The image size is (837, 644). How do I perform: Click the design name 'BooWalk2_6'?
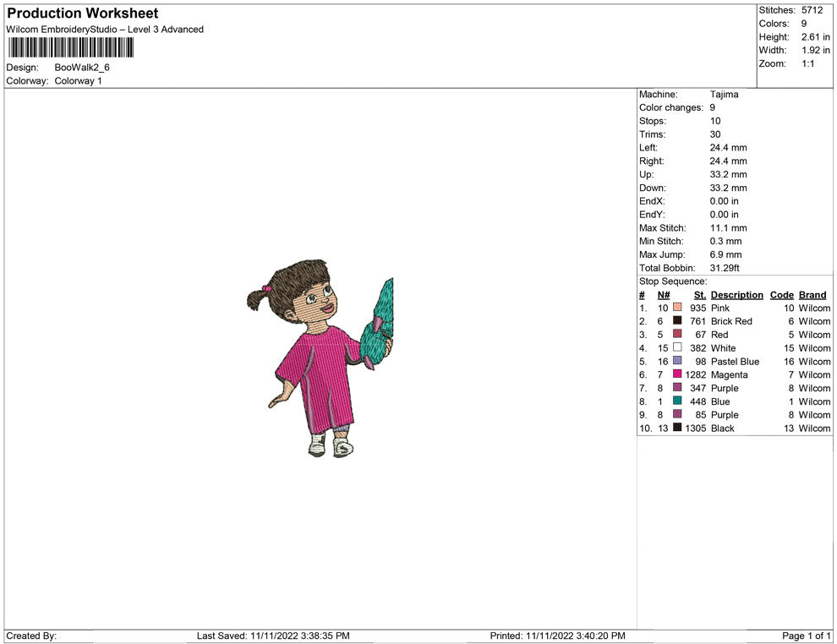click(x=82, y=68)
